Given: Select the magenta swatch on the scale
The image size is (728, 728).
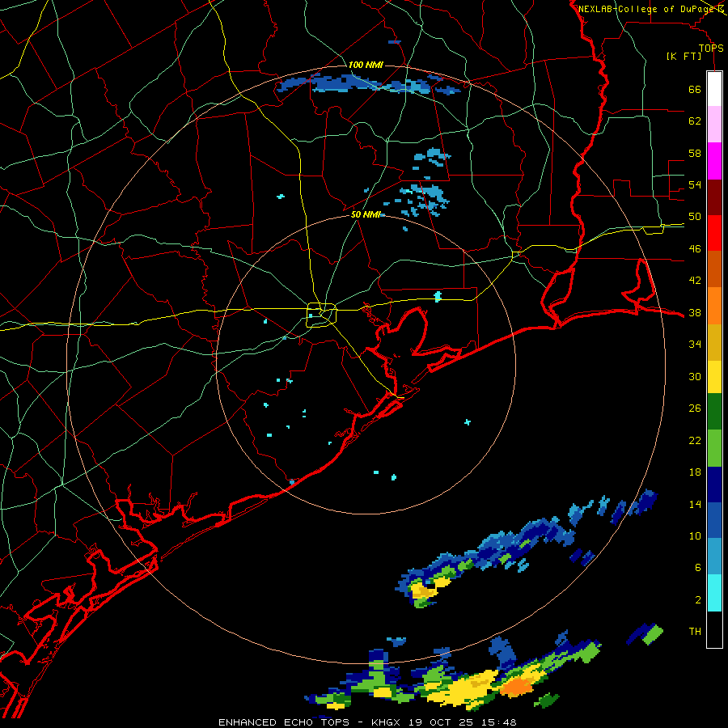Looking at the screenshot, I should pyautogui.click(x=714, y=161).
